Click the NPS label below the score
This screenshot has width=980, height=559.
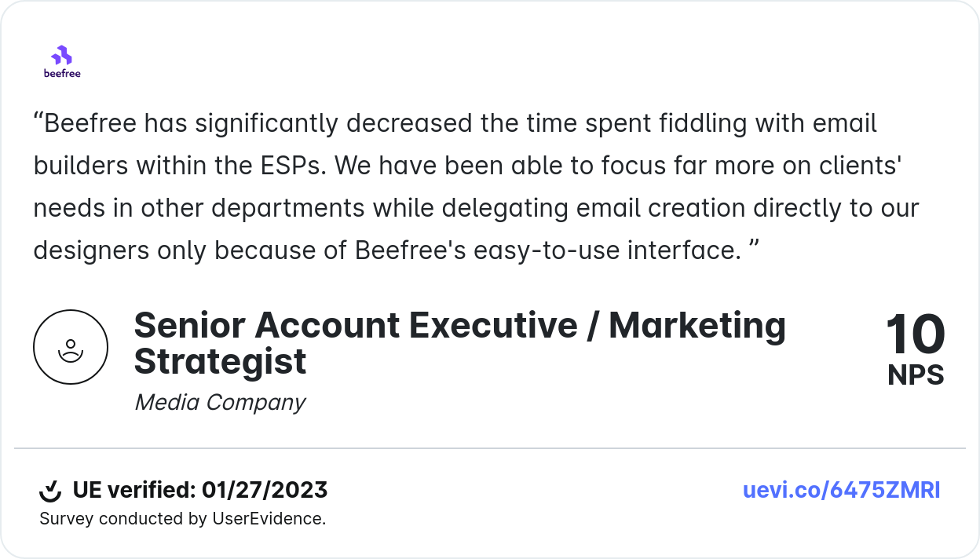click(916, 376)
